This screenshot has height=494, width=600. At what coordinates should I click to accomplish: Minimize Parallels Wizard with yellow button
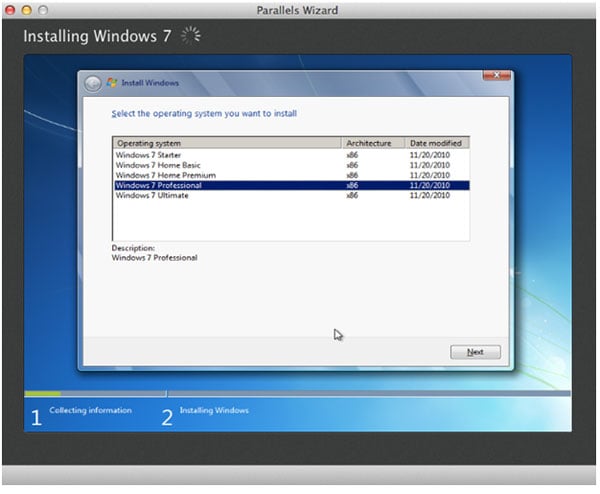[26, 10]
